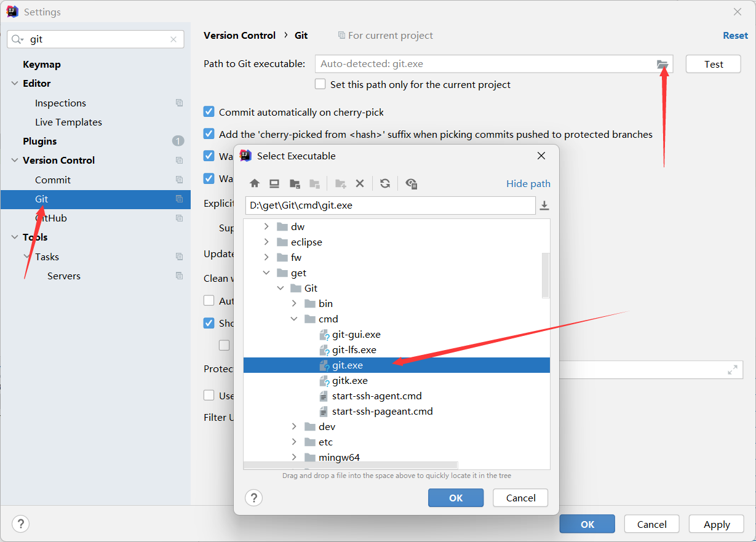Viewport: 756px width, 542px height.
Task: Show Desktop directory icon in file chooser
Action: pos(274,183)
